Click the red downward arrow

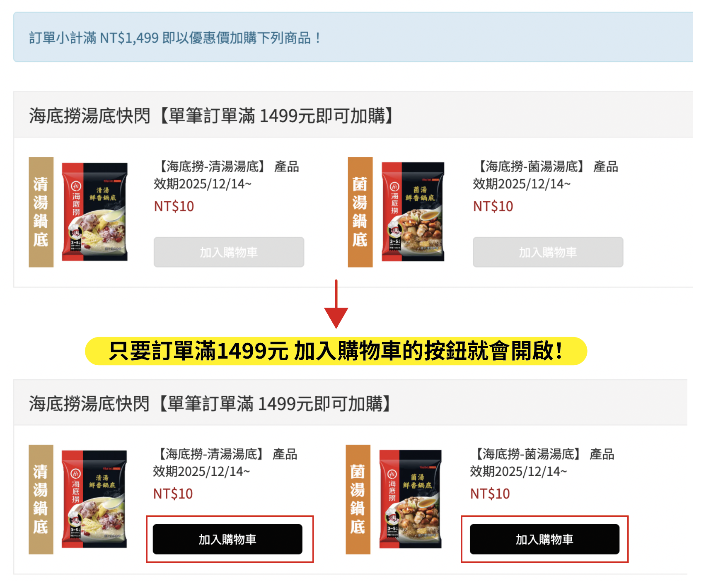[x=336, y=304]
